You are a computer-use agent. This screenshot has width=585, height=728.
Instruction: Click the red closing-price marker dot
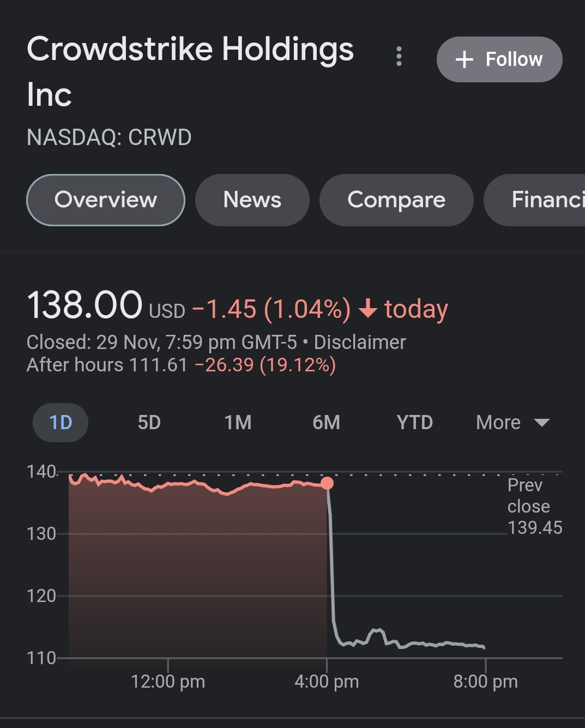pyautogui.click(x=327, y=483)
